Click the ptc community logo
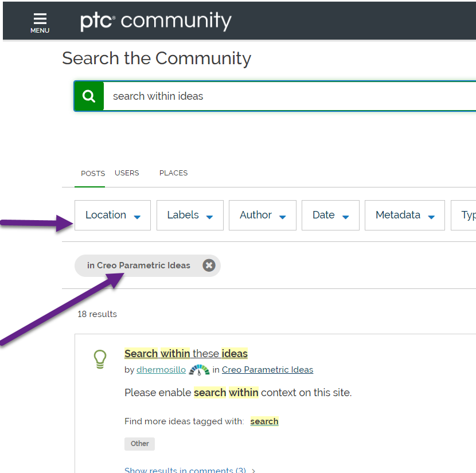Image resolution: width=476 pixels, height=473 pixels. coord(156,21)
